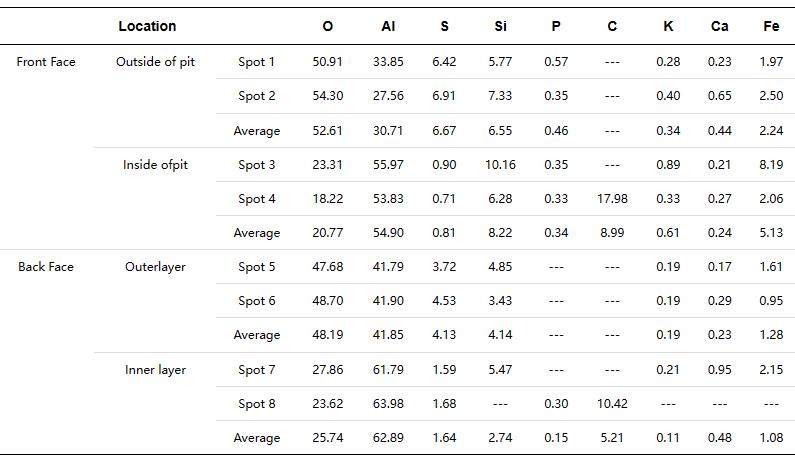Click the Ca column header
The height and width of the screenshot is (460, 795).
point(719,26)
